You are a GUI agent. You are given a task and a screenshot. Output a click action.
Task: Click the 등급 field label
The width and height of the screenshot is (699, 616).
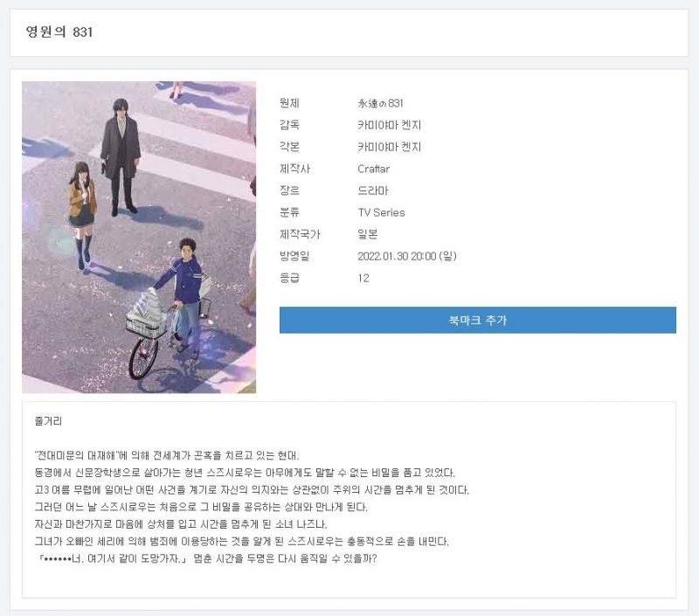pyautogui.click(x=289, y=278)
